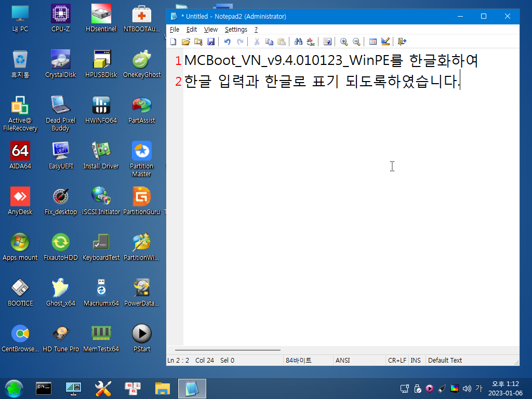Image resolution: width=532 pixels, height=399 pixels.
Task: Click the CR+LF line ending status field
Action: coord(397,361)
